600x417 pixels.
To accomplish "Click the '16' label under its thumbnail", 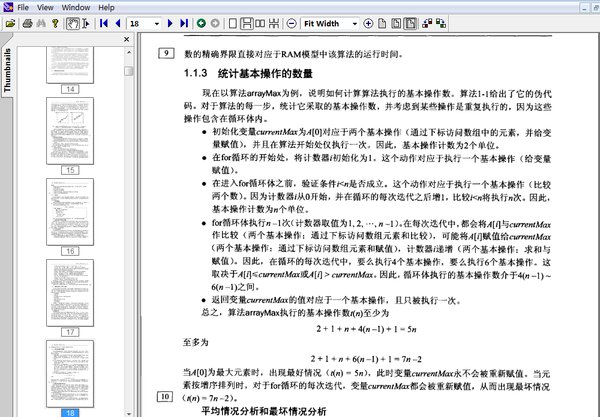I will [70, 251].
